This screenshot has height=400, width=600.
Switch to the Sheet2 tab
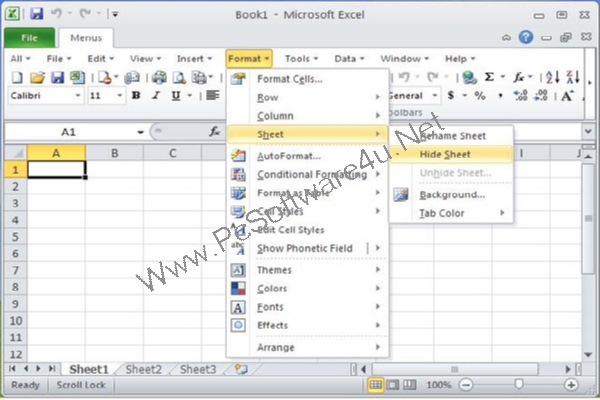click(143, 369)
